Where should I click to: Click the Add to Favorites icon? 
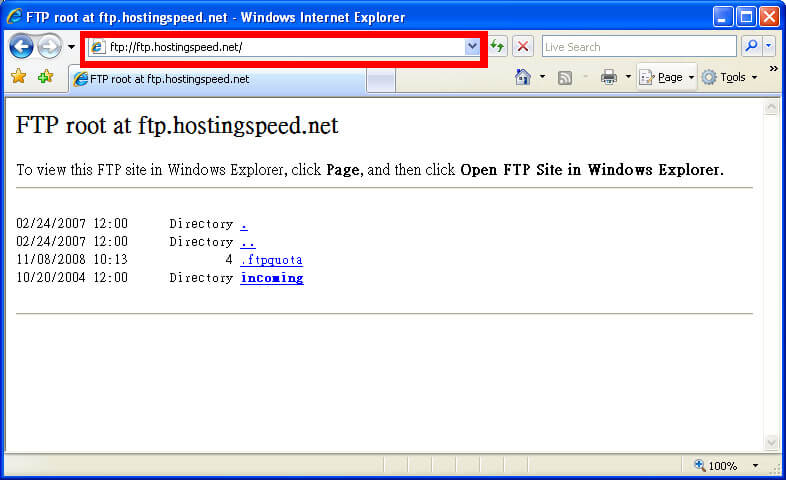pyautogui.click(x=46, y=77)
